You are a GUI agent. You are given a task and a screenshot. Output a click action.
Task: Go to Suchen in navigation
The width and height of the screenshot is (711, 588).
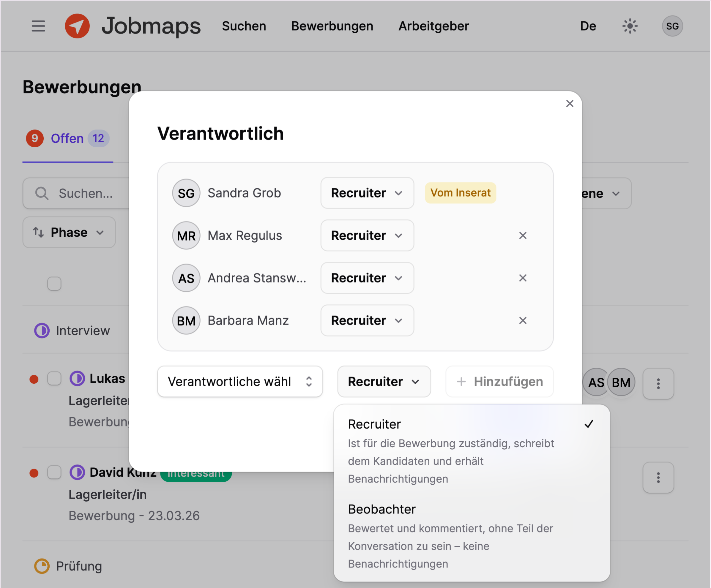[244, 26]
